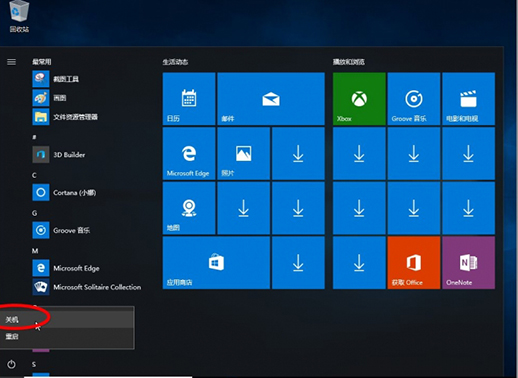Image resolution: width=518 pixels, height=378 pixels.
Task: Open the green Xbox tile
Action: pos(359,99)
